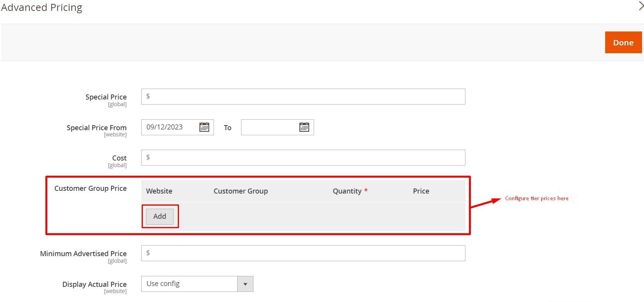Click the Customer Group column header

pyautogui.click(x=241, y=191)
